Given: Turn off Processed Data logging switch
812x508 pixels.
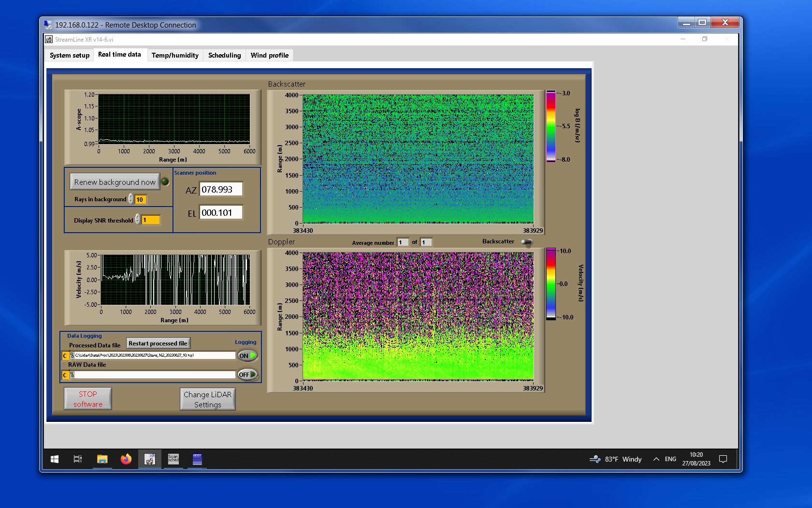Looking at the screenshot, I should (x=247, y=356).
